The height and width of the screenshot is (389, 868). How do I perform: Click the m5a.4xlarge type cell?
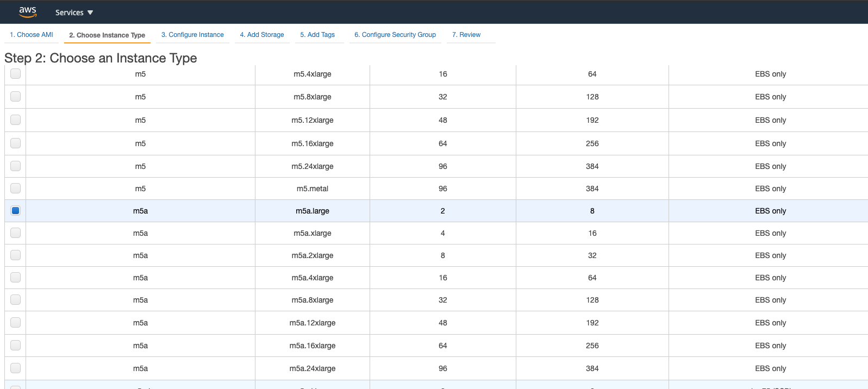[x=313, y=278]
